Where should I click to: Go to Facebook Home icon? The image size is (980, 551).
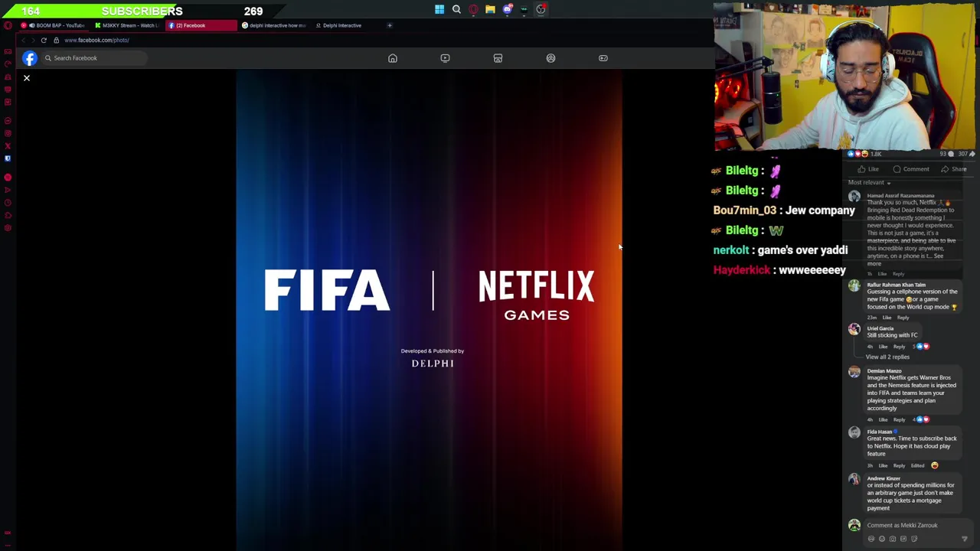point(393,58)
